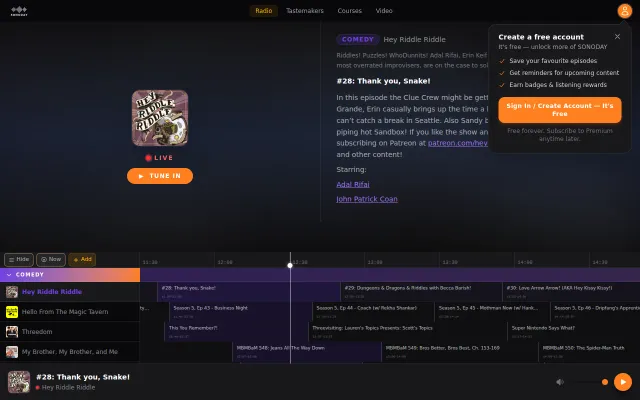
Task: Click 'Hey Riddle Riddle' under player title
Action: point(68,387)
